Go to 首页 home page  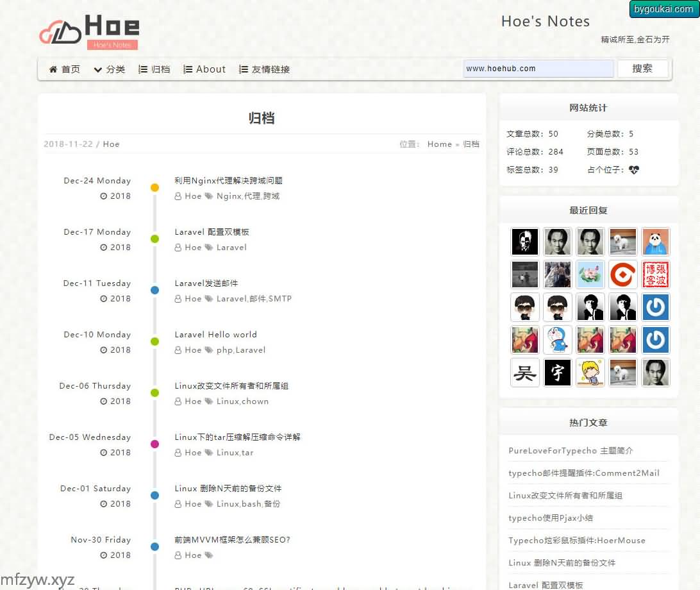pos(65,69)
